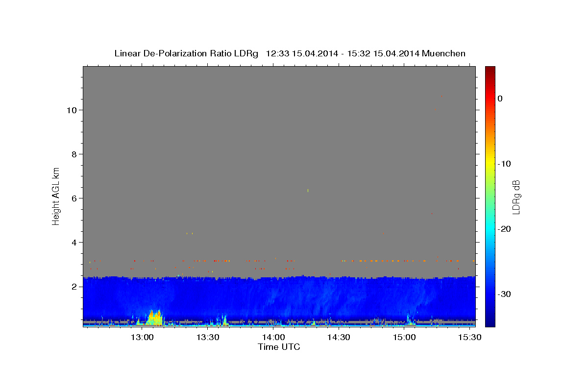Viewport: 588px width, 392px height.
Task: Click the 0 dB colorbar tick label
Action: coord(500,98)
